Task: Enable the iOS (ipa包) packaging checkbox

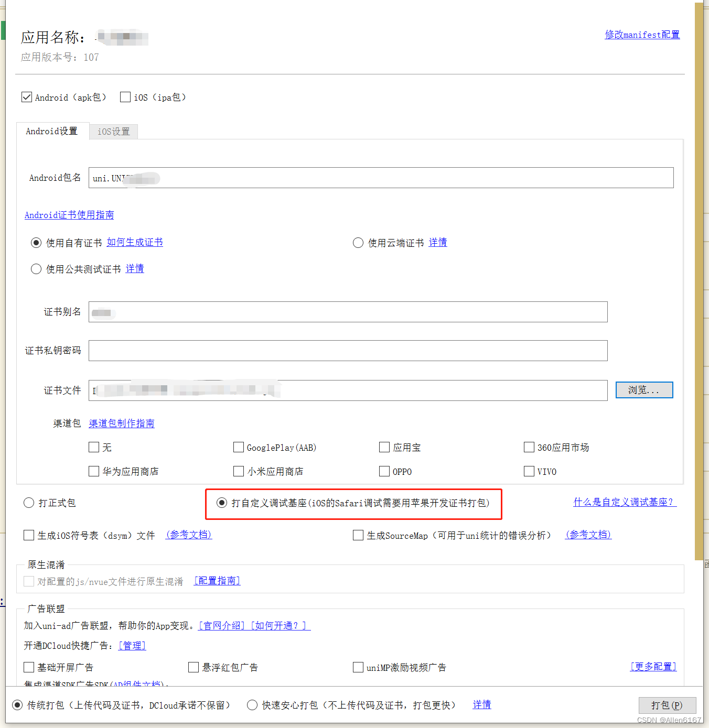Action: [125, 97]
